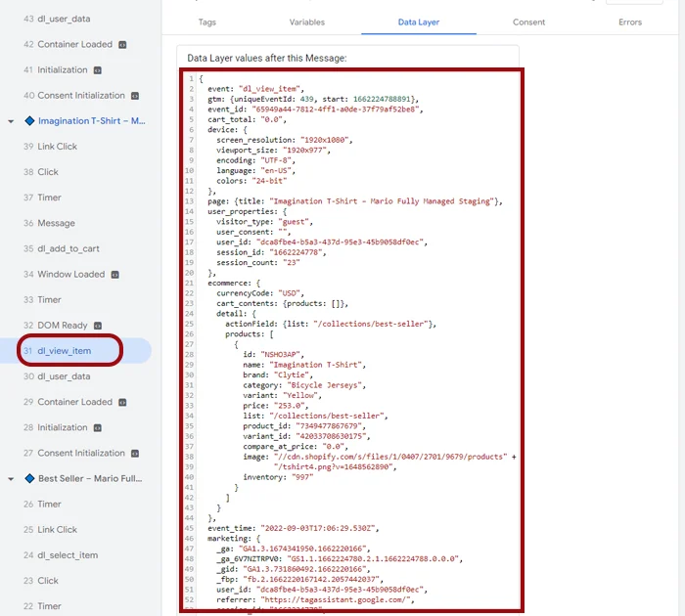Click the referrer tagassistant URL value
The height and width of the screenshot is (616, 685).
click(x=335, y=599)
